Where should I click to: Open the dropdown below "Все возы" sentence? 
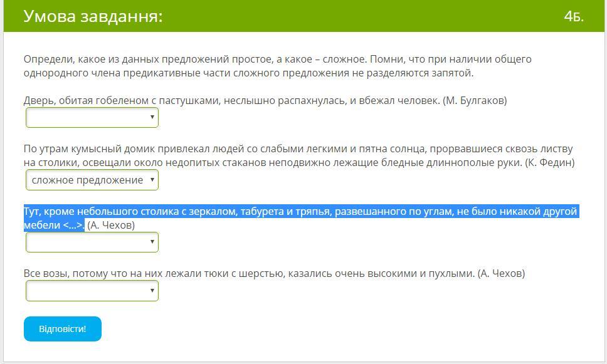[92, 291]
